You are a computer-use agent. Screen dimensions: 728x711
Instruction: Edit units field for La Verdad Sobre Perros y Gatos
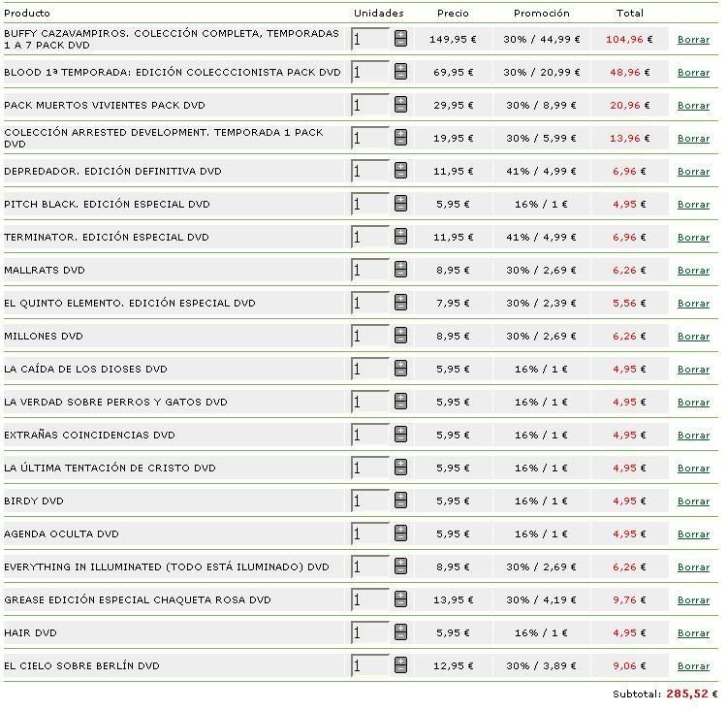coord(370,403)
